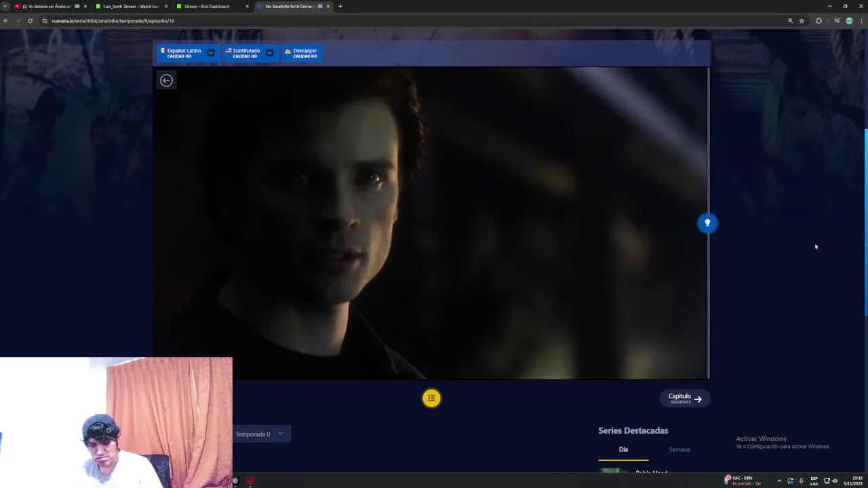Viewport: 868px width, 488px height.
Task: Click the microphone icon in system tray
Action: point(801,481)
